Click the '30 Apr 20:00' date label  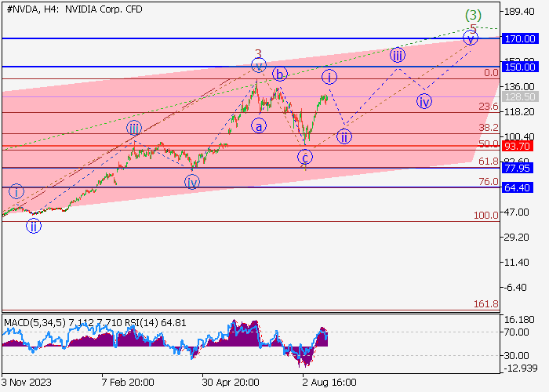pos(231,382)
